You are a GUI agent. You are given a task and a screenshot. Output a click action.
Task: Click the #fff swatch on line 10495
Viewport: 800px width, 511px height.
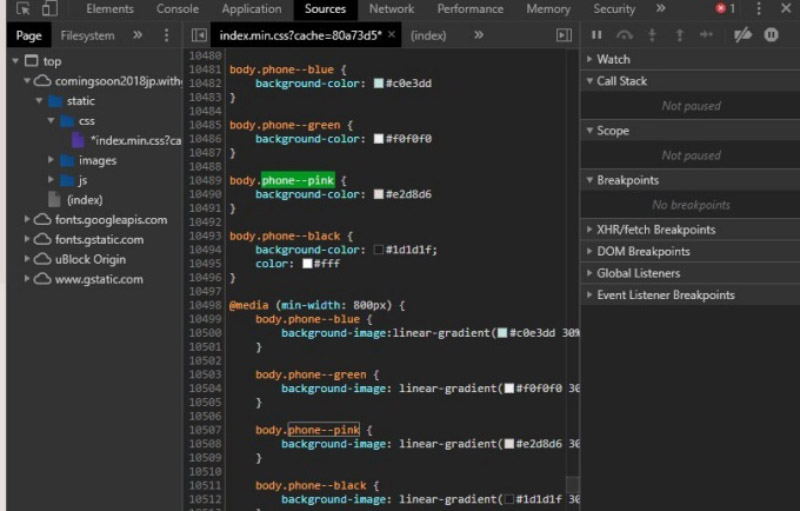tap(307, 264)
